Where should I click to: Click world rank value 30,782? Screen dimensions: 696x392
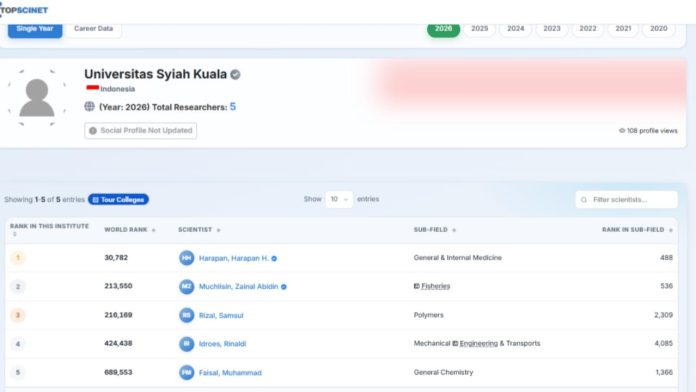tap(116, 257)
